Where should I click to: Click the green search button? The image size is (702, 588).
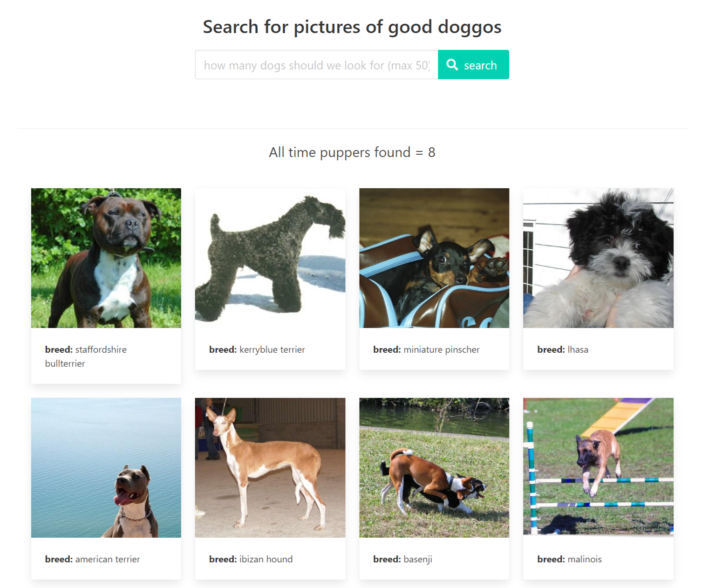coord(473,65)
